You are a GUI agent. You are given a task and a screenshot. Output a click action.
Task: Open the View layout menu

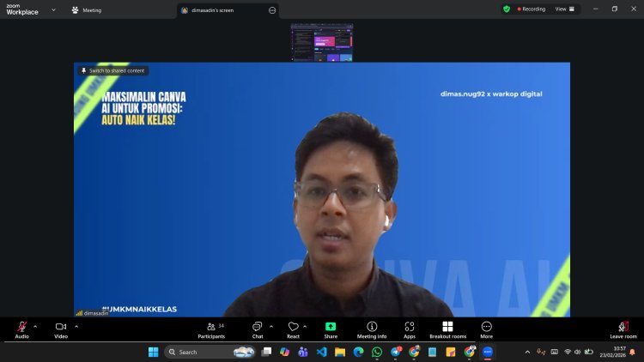(x=565, y=9)
